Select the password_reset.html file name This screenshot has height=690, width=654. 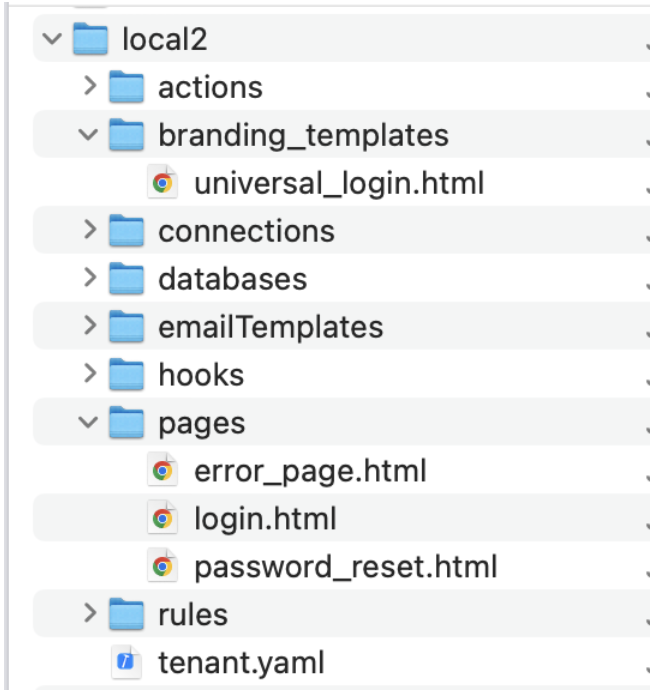[x=345, y=567]
